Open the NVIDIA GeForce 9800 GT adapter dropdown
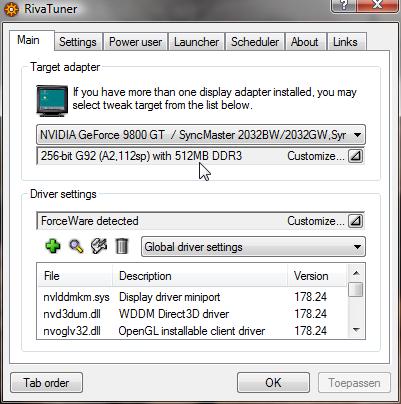Image resolution: width=401 pixels, height=404 pixels. coord(201,135)
